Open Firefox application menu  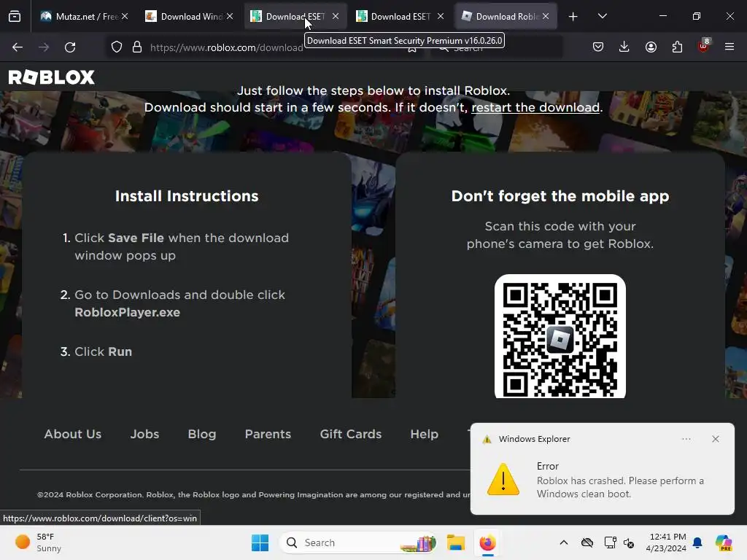click(x=729, y=47)
